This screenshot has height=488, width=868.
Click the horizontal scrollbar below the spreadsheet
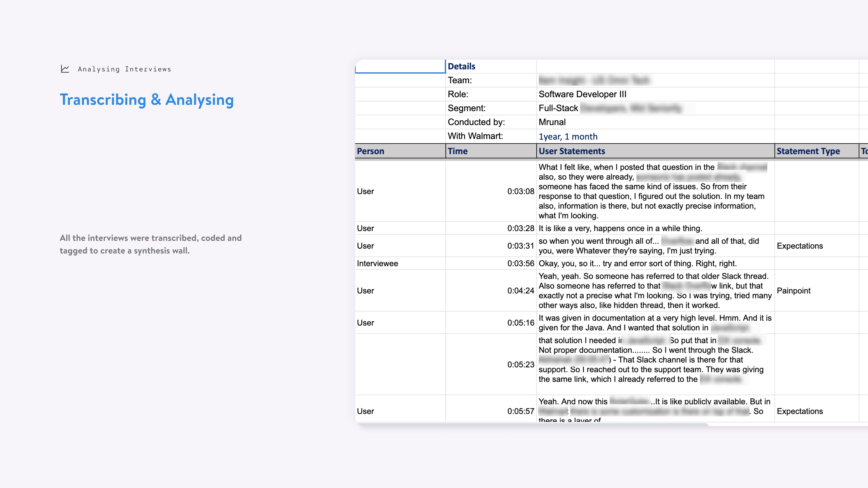(x=532, y=424)
